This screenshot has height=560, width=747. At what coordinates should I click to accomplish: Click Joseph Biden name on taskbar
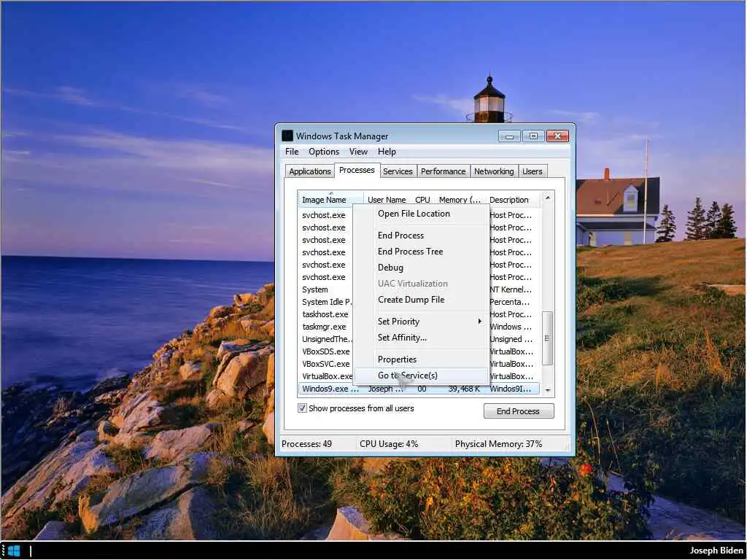[716, 551]
